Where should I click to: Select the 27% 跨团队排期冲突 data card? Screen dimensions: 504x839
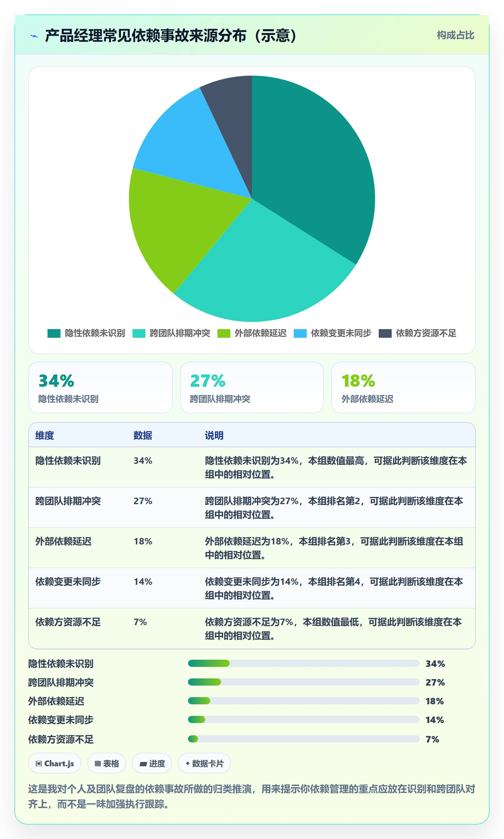coord(252,387)
